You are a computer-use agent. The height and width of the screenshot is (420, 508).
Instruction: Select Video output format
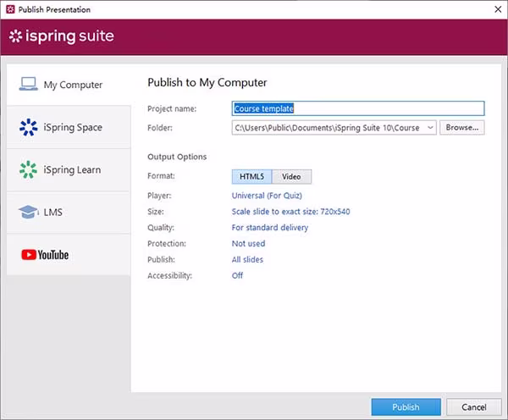point(291,177)
